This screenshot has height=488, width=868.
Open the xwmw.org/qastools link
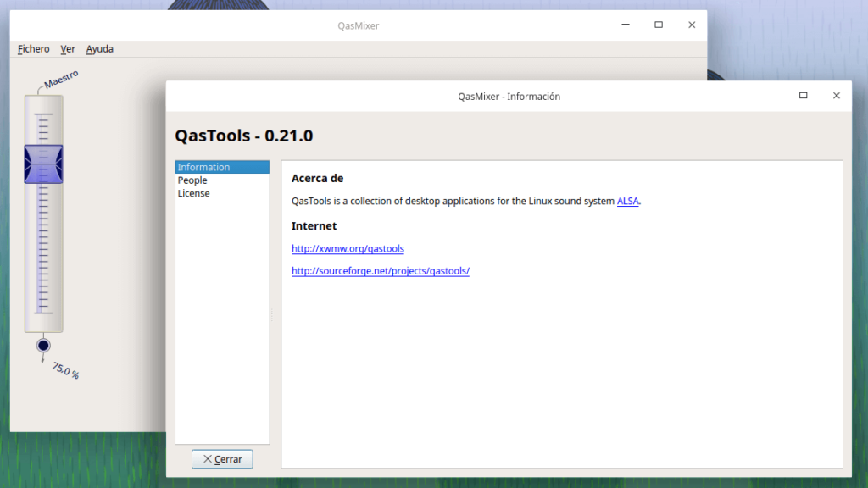point(348,248)
